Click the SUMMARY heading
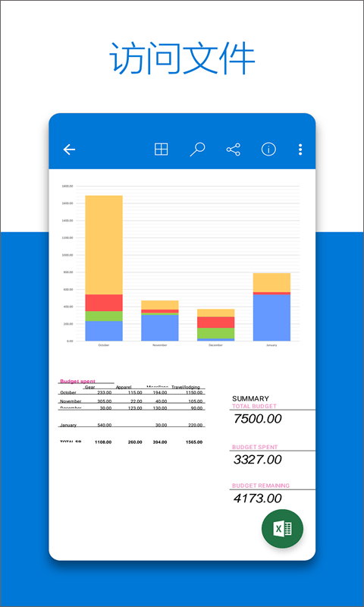 [x=250, y=398]
